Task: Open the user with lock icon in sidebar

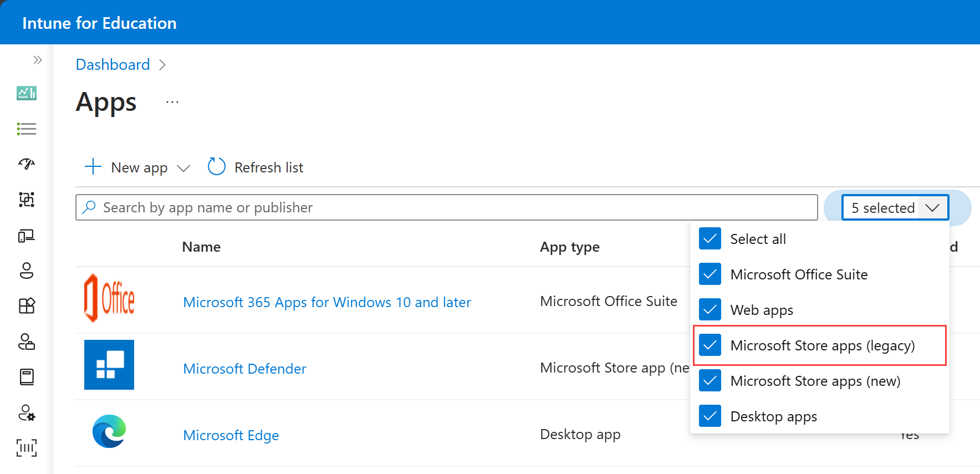Action: (27, 342)
